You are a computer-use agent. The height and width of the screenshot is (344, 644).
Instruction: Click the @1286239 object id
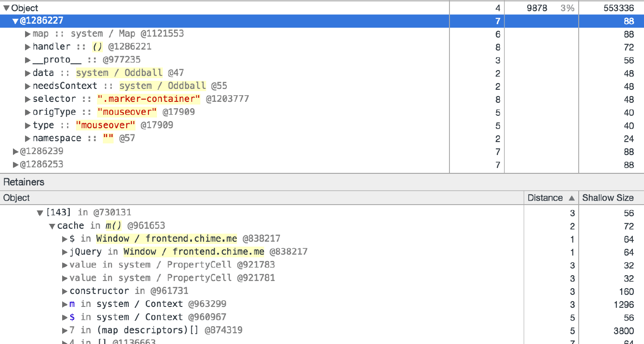click(42, 151)
